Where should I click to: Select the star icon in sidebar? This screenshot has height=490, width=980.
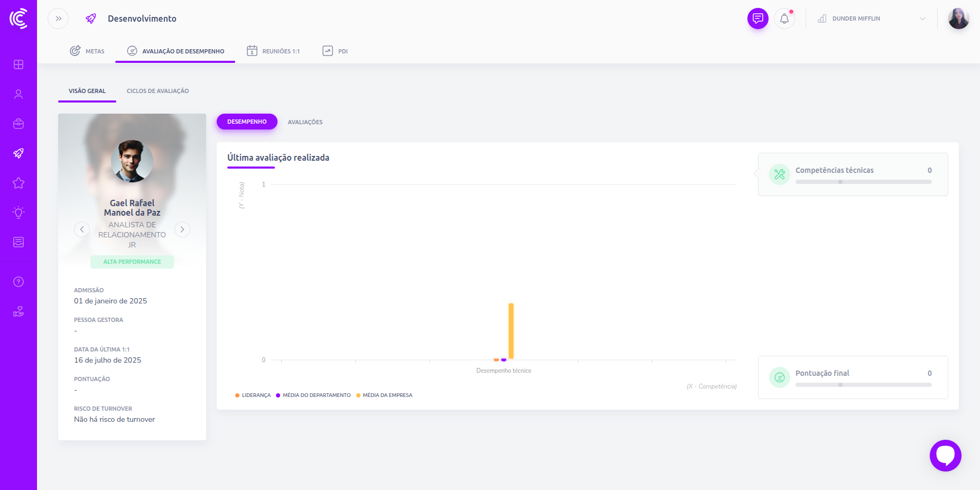pyautogui.click(x=19, y=183)
